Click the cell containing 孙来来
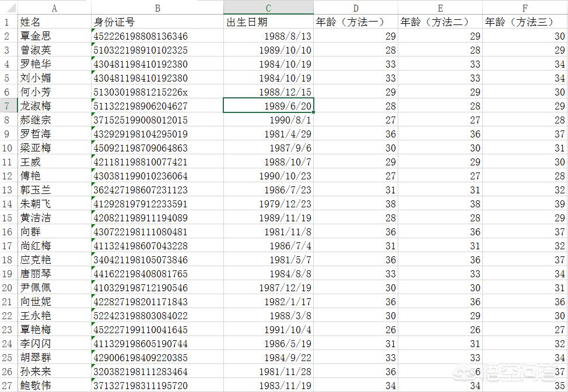 click(54, 372)
